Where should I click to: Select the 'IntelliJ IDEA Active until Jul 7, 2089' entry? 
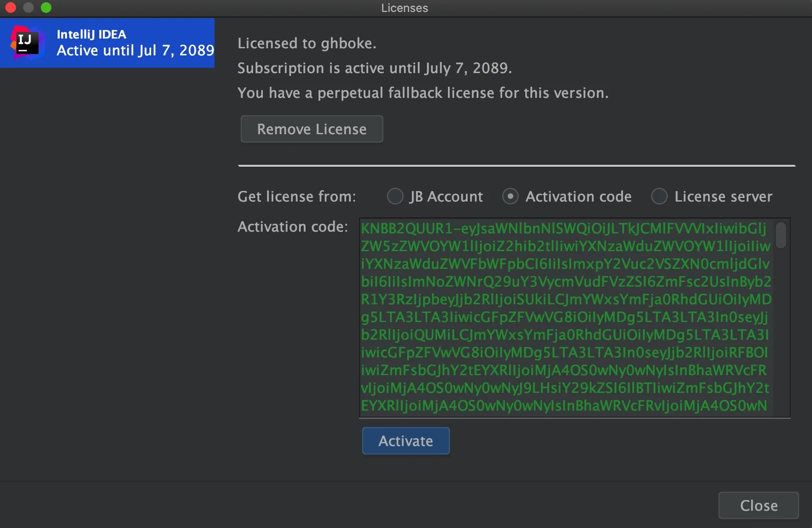point(107,43)
